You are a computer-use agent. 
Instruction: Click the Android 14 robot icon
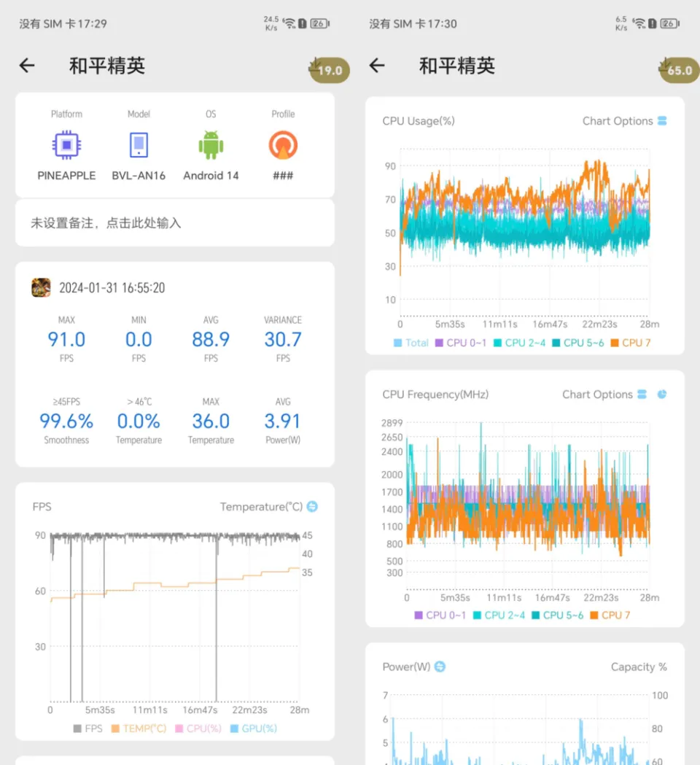211,145
